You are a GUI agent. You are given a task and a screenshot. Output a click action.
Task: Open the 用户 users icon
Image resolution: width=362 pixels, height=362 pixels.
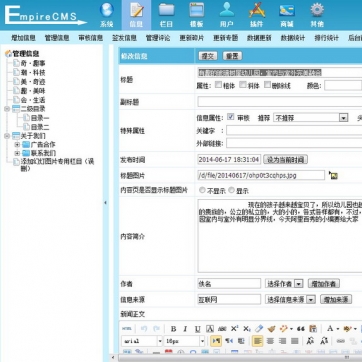coord(227,14)
